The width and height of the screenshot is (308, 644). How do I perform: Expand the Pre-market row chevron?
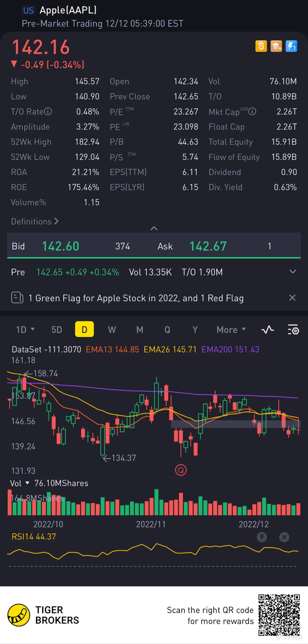[293, 272]
